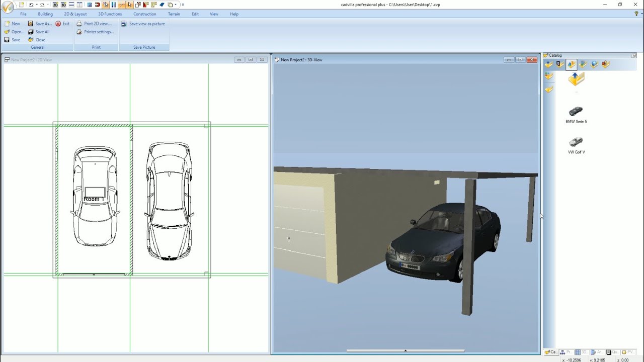Switch to the Ar... bottom tab
This screenshot has width=644, height=362.
click(x=597, y=352)
